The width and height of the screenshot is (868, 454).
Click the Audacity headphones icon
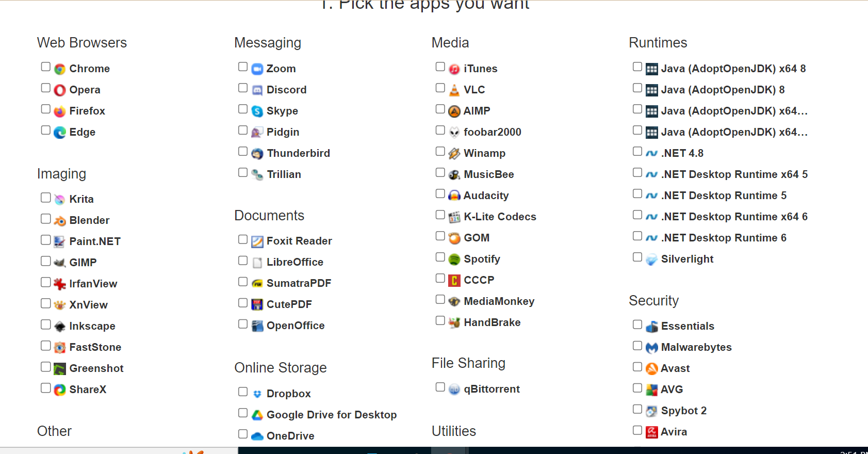coord(454,196)
